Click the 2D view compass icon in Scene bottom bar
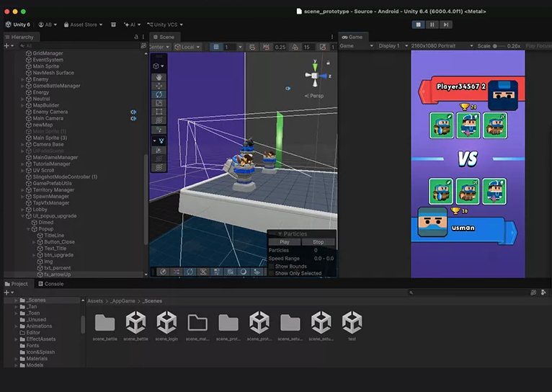Viewport: 552px width, 392px height. coord(163,272)
